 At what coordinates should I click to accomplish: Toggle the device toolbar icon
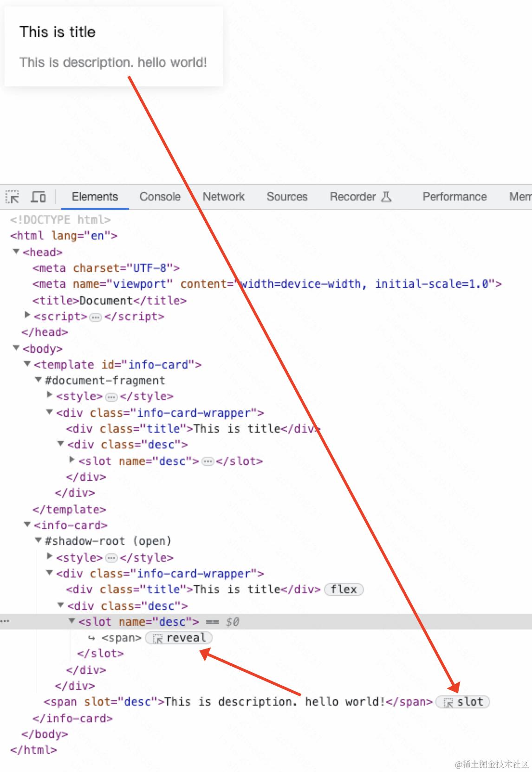point(38,197)
